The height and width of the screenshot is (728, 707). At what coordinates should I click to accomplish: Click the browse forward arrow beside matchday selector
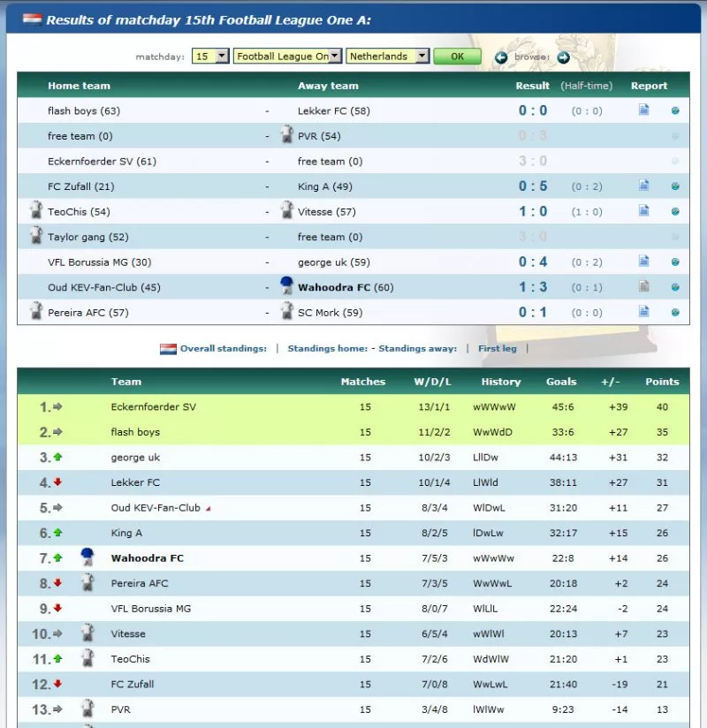point(564,57)
